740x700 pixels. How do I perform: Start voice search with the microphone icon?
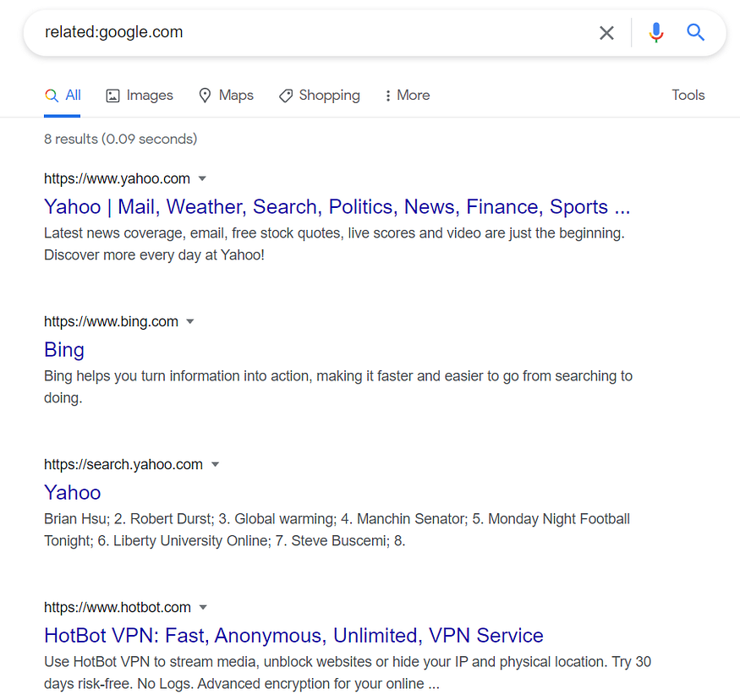point(656,32)
